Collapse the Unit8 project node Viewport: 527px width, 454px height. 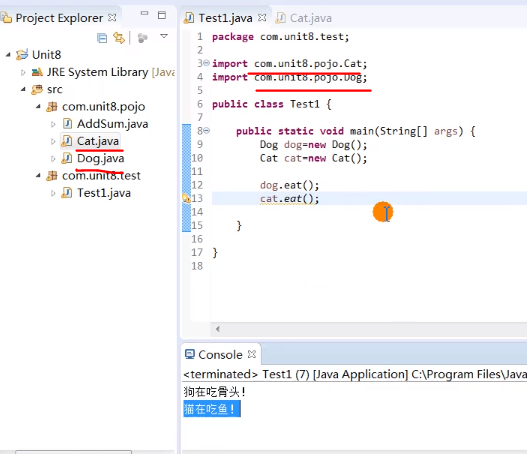coord(8,54)
